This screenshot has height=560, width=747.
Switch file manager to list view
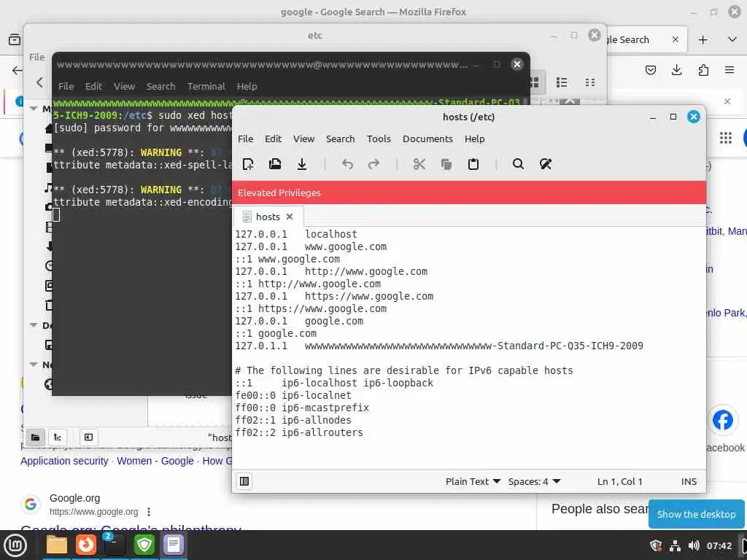[x=562, y=82]
